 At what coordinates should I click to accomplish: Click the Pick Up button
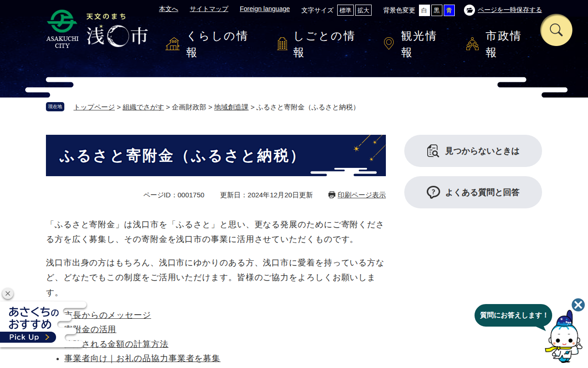(28, 337)
